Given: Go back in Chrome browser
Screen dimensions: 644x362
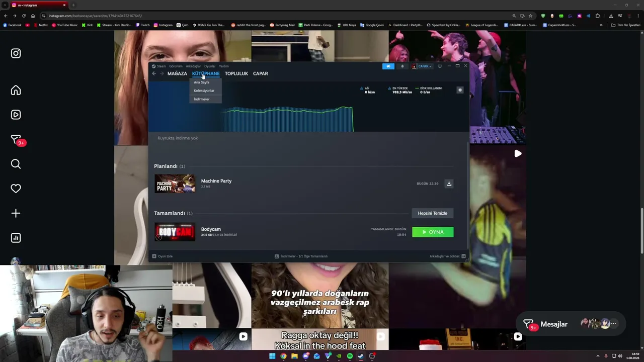Looking at the screenshot, I should [6, 16].
